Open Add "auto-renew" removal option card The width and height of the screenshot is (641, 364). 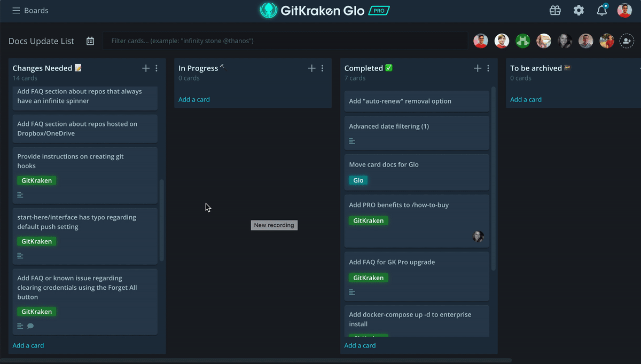click(417, 101)
